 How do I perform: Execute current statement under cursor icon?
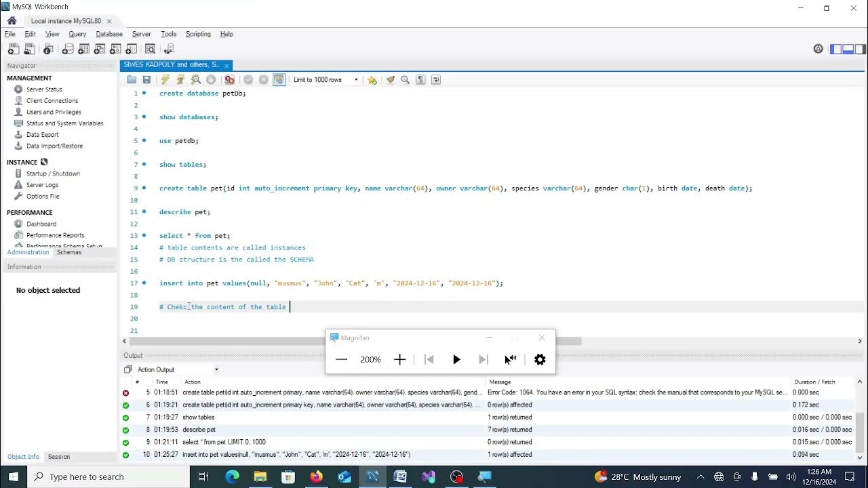point(180,80)
